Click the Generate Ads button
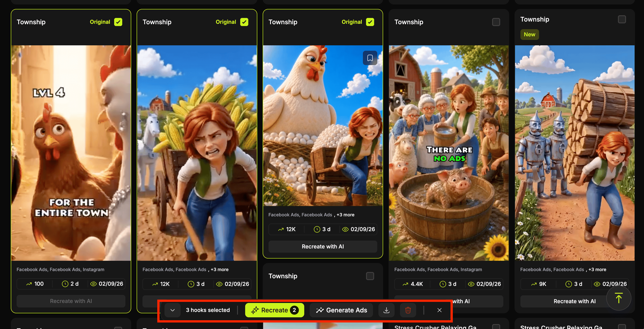Image resolution: width=644 pixels, height=329 pixels. [341, 310]
